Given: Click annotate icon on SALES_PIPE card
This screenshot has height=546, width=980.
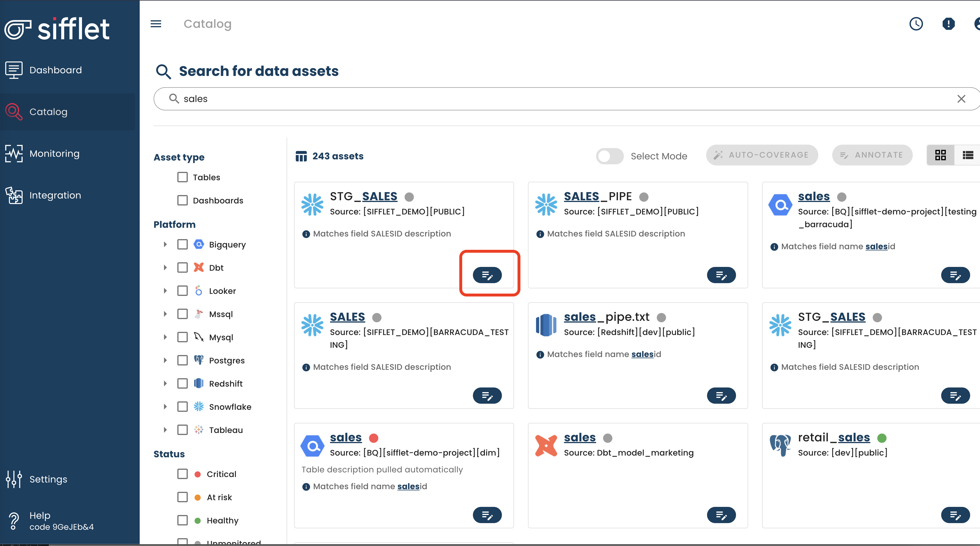Looking at the screenshot, I should pos(721,275).
